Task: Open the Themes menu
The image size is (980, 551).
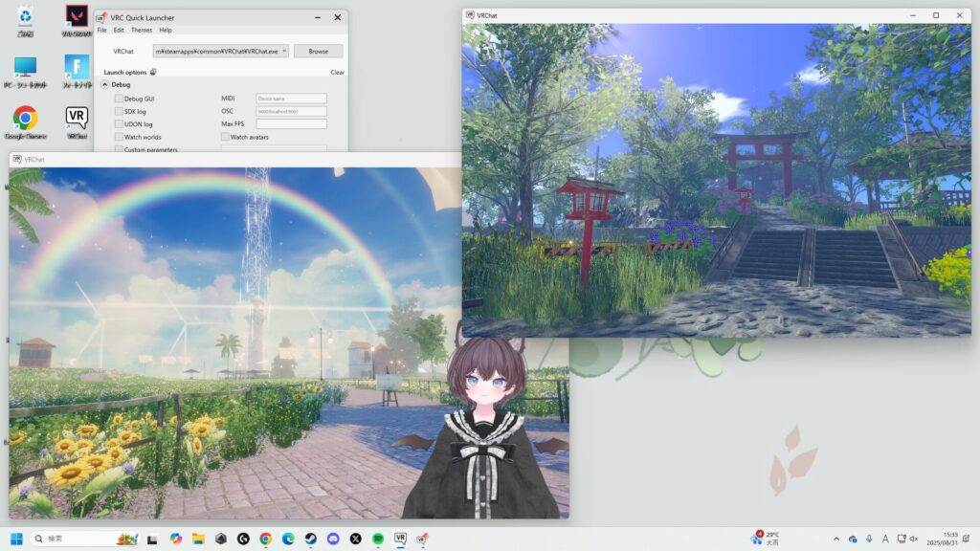Action: [x=142, y=30]
